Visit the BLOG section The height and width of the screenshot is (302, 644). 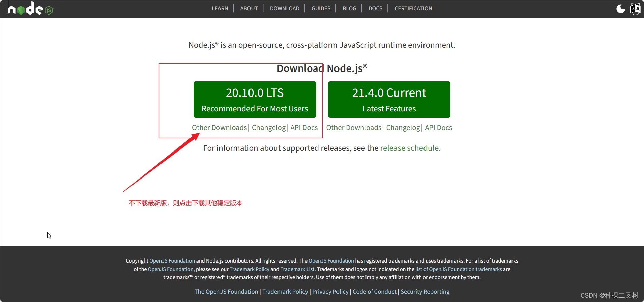[x=349, y=8]
